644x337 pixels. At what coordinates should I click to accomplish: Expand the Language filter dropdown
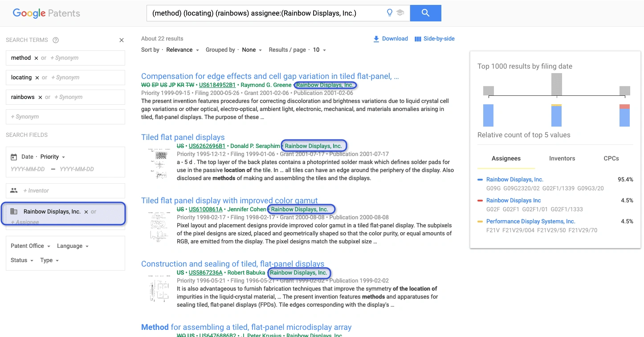coord(73,246)
